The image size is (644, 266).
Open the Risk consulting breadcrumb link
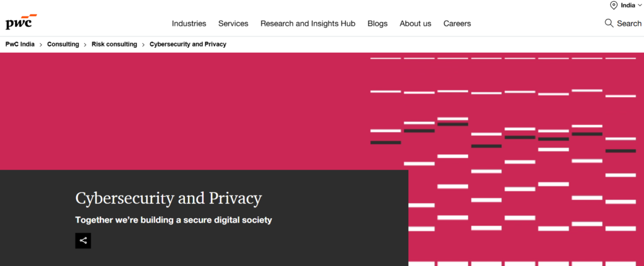pos(114,44)
